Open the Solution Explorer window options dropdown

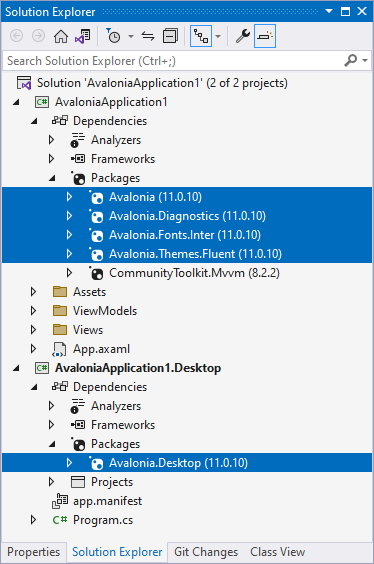(329, 12)
